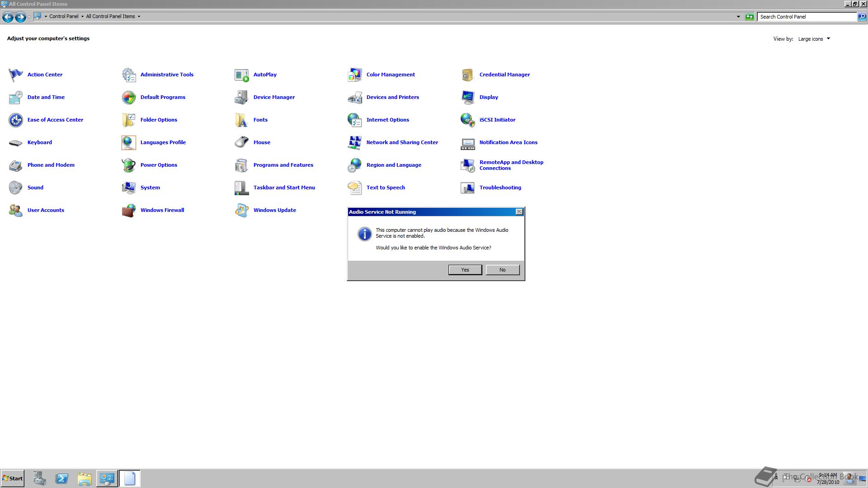The height and width of the screenshot is (488, 868).
Task: Open the Mouse icon
Action: pos(242,142)
